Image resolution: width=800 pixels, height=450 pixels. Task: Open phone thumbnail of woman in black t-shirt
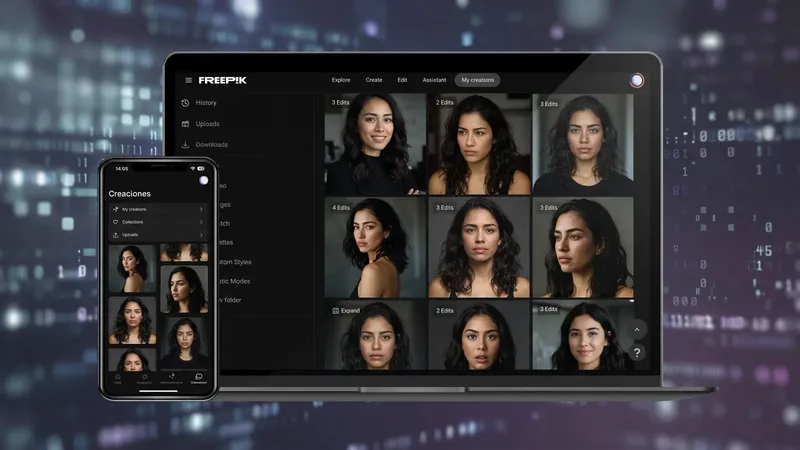(x=184, y=343)
